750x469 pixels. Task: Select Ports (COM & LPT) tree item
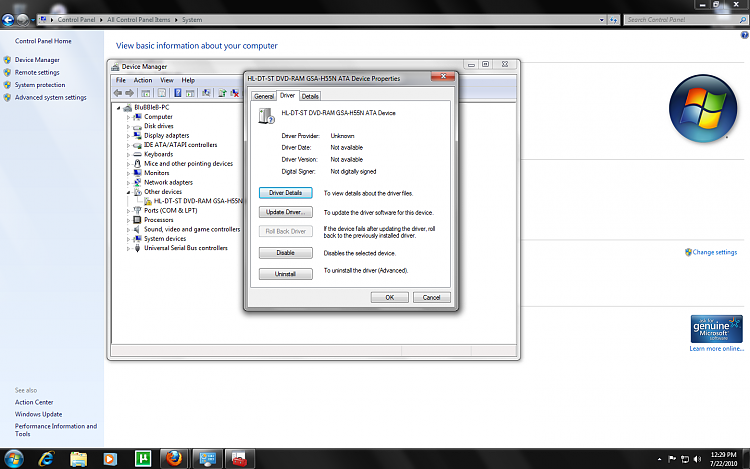tap(170, 210)
